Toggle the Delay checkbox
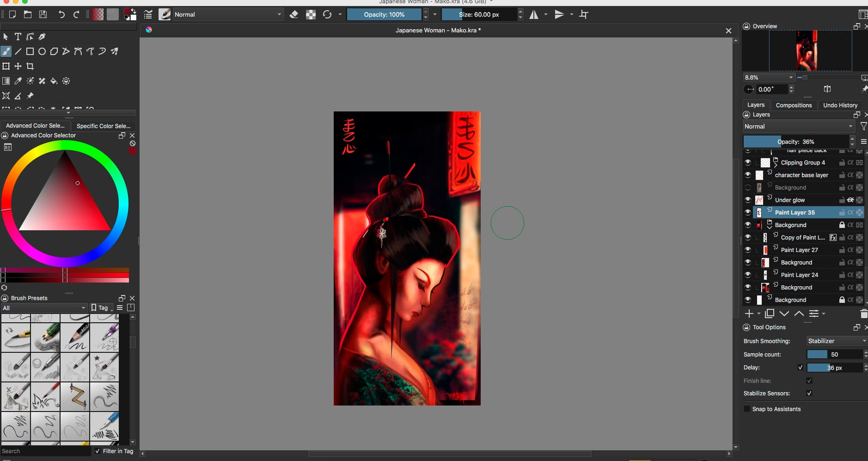 pos(801,368)
